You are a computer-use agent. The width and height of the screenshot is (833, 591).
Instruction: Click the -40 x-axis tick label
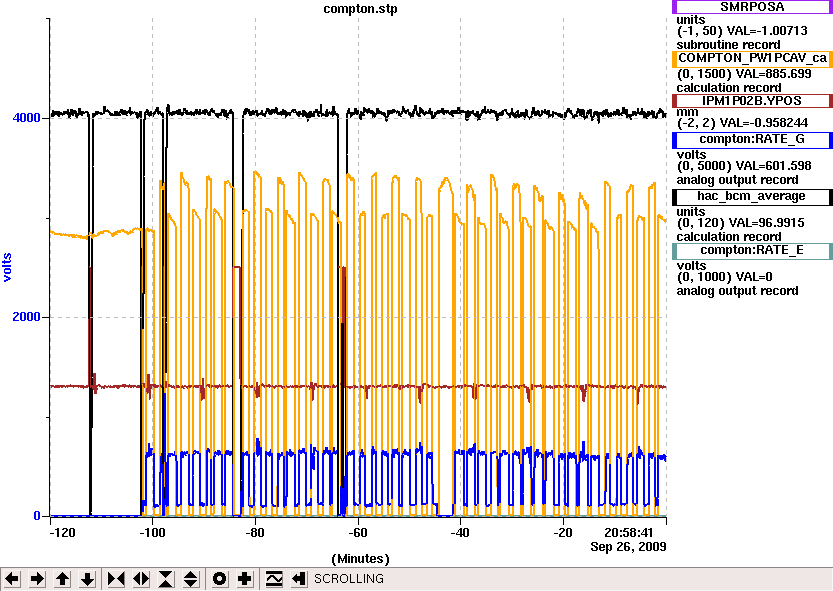pyautogui.click(x=461, y=533)
